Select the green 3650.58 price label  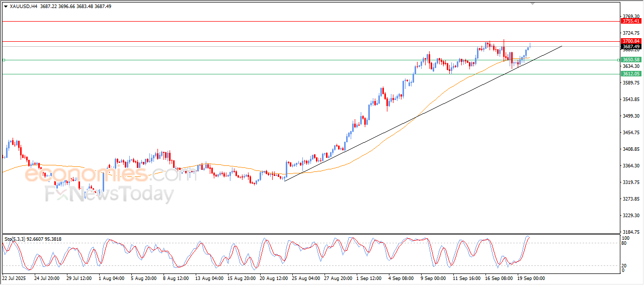click(631, 60)
